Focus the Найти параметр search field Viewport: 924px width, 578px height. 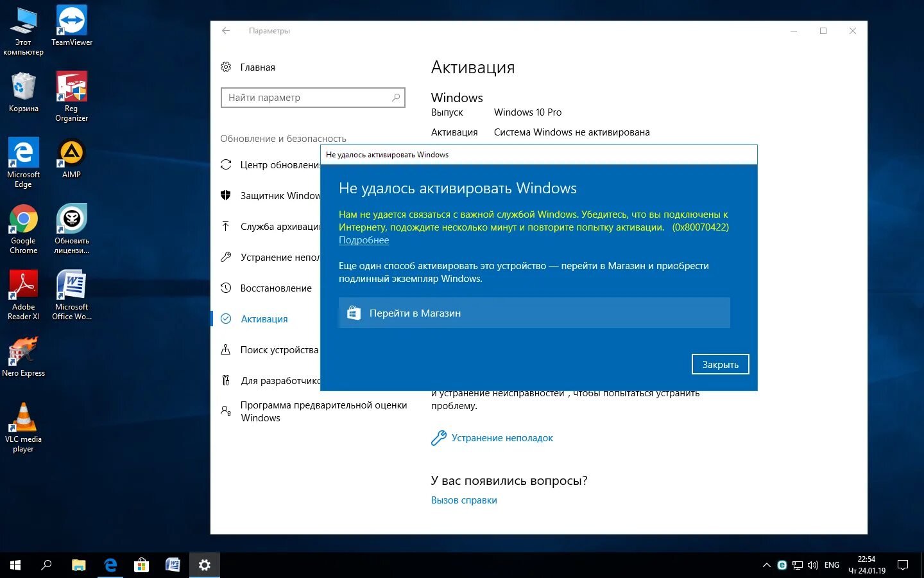point(313,98)
